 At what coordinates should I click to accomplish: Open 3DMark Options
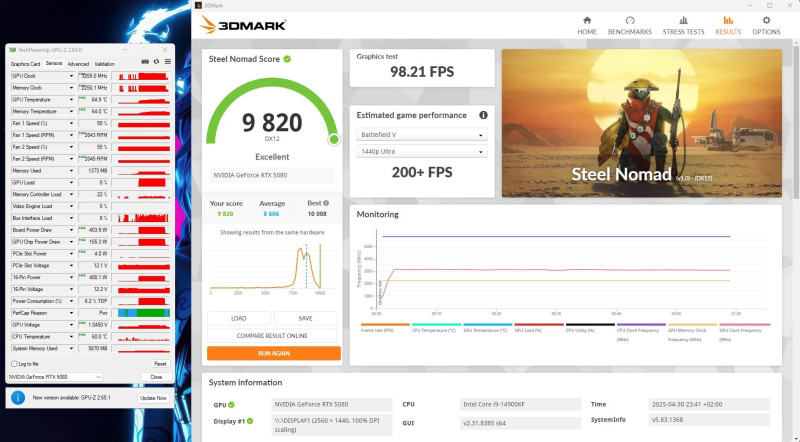(766, 25)
